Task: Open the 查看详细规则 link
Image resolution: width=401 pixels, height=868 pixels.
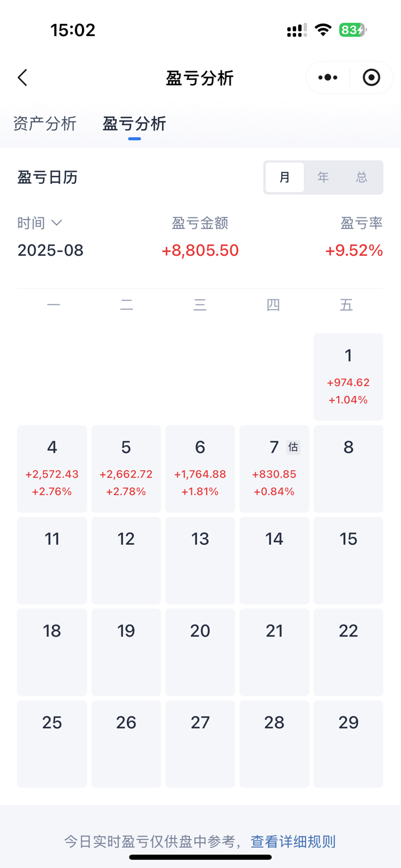Action: (x=293, y=841)
